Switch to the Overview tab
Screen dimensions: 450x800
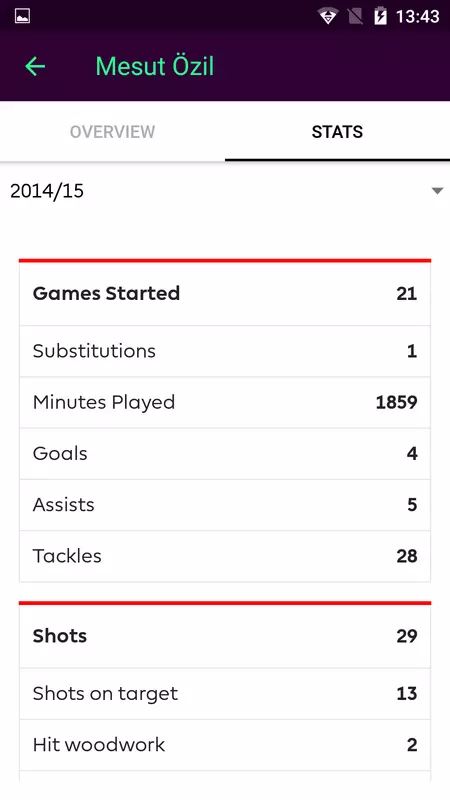[112, 132]
